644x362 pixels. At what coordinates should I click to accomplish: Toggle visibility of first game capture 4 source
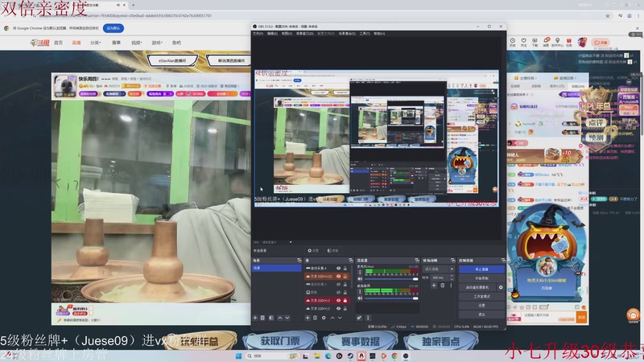[x=338, y=268]
